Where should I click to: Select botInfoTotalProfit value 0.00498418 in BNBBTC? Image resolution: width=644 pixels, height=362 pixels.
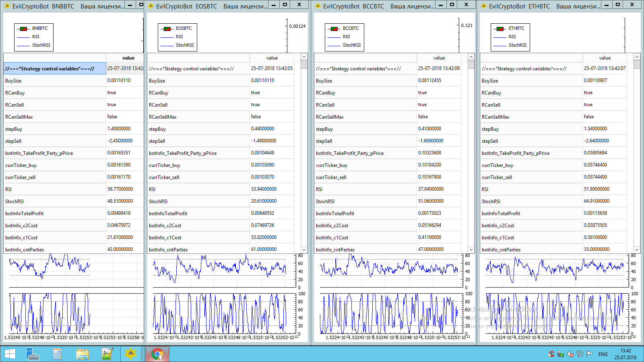tap(125, 213)
